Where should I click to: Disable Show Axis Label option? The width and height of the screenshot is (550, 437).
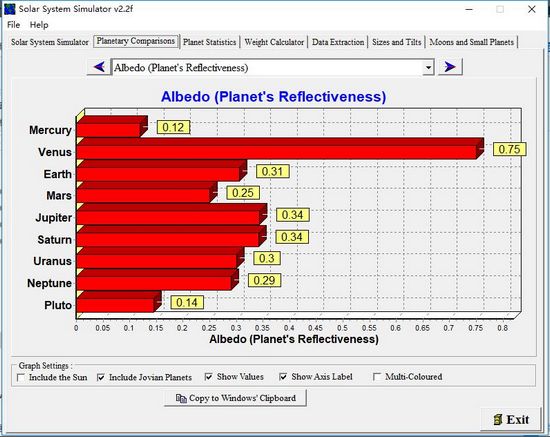click(x=283, y=377)
